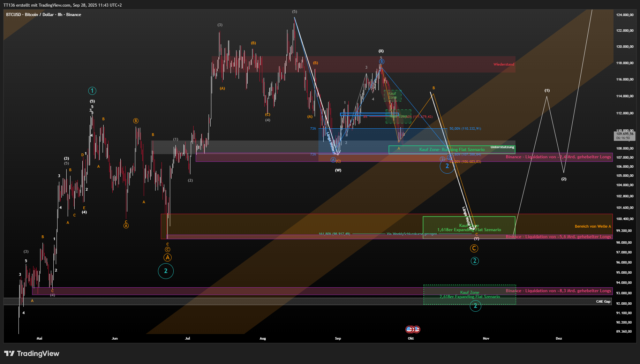Click the 2,618er Expanding Flat Szenario text
640x364 pixels.
(470, 297)
